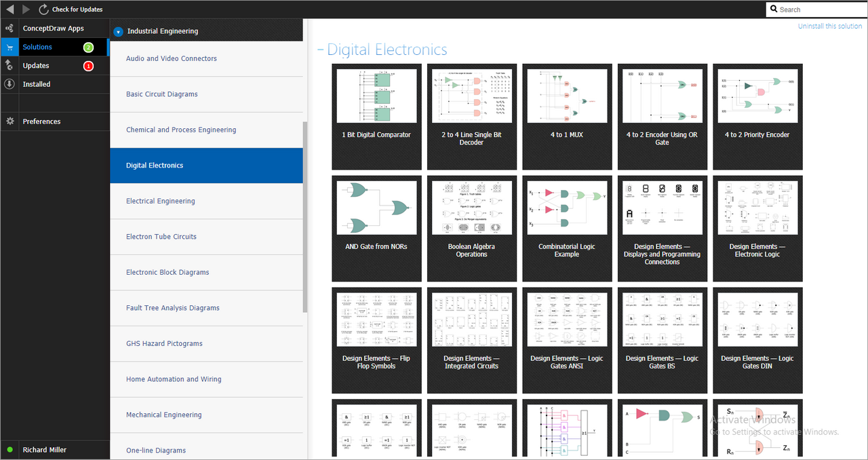The height and width of the screenshot is (460, 868).
Task: Select Fault Tree Analysis Diagrams
Action: 206,308
